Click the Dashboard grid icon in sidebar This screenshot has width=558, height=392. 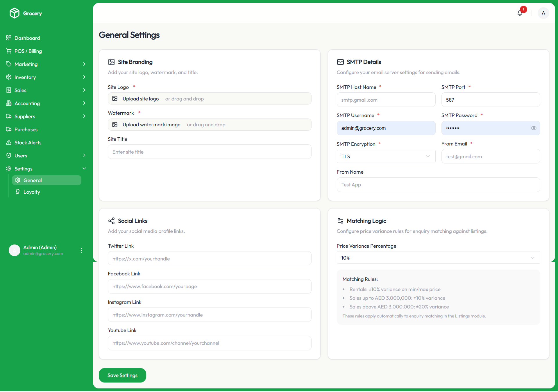9,38
